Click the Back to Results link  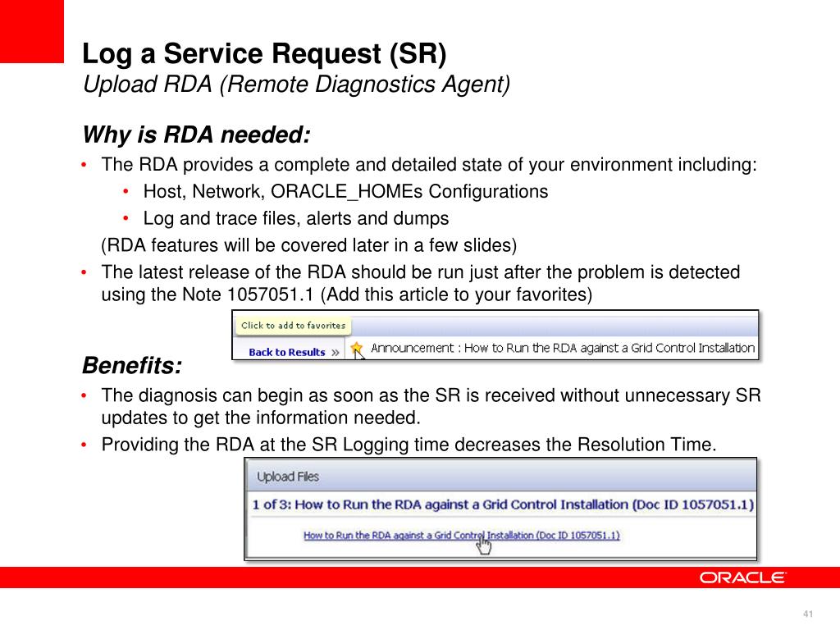pos(286,353)
